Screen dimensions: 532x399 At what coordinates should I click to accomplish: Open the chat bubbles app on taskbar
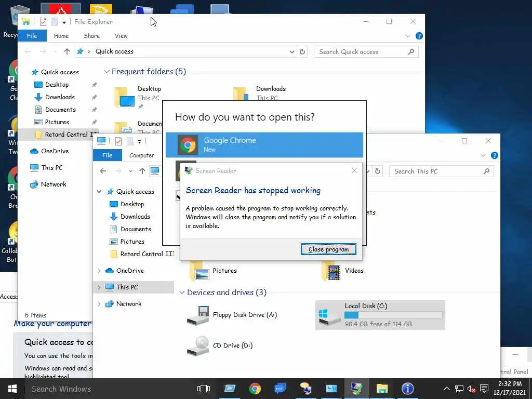[280, 389]
